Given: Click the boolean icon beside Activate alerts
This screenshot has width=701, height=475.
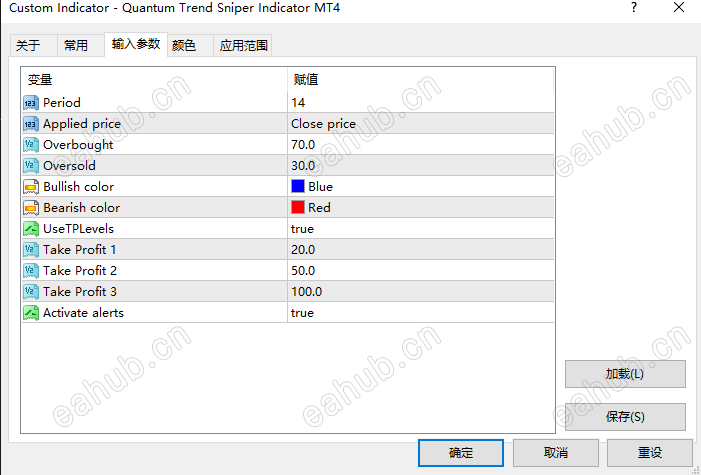Looking at the screenshot, I should (x=31, y=313).
